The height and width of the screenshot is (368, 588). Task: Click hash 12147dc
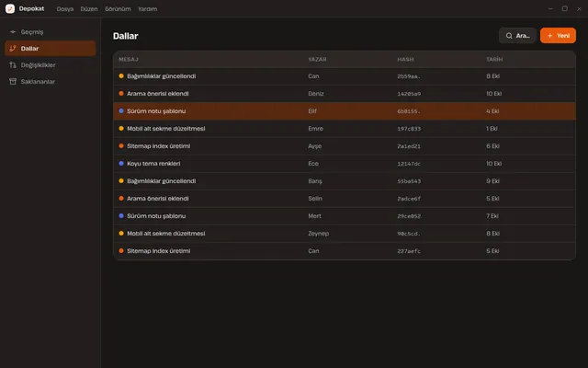coord(409,164)
